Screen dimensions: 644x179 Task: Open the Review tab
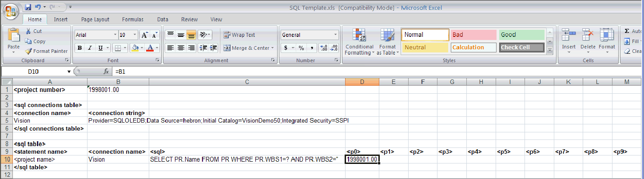pyautogui.click(x=190, y=20)
